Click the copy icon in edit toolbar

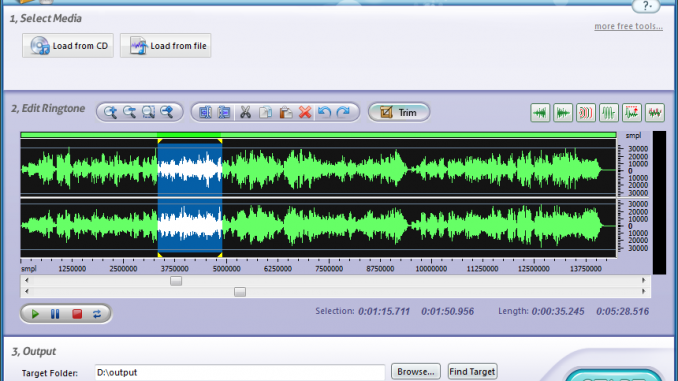point(265,112)
